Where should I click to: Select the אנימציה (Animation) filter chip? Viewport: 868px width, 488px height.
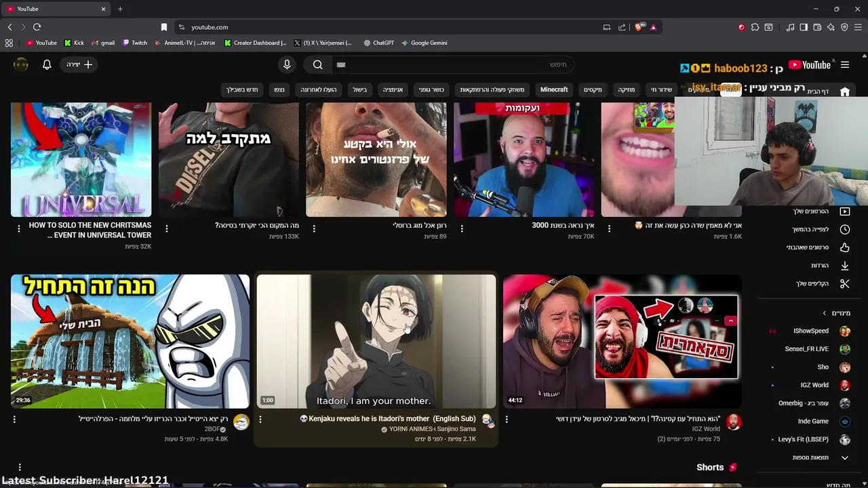coord(392,89)
